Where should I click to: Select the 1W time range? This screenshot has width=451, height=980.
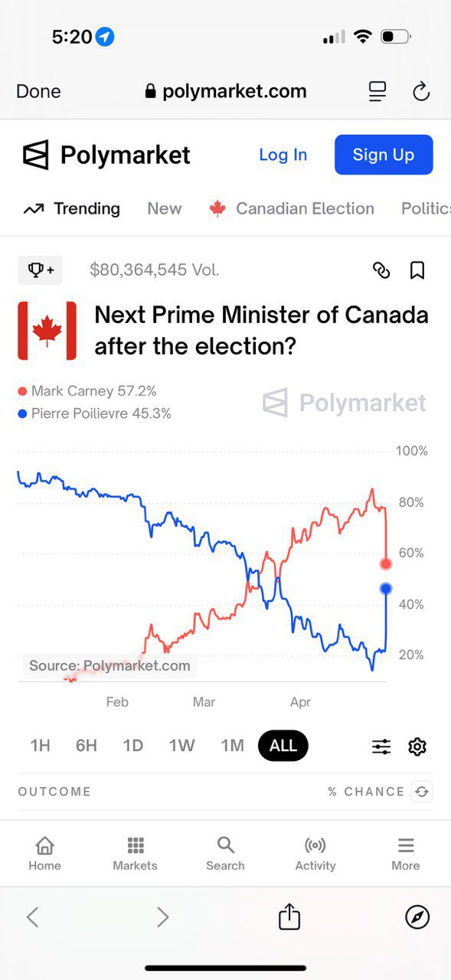pos(182,746)
